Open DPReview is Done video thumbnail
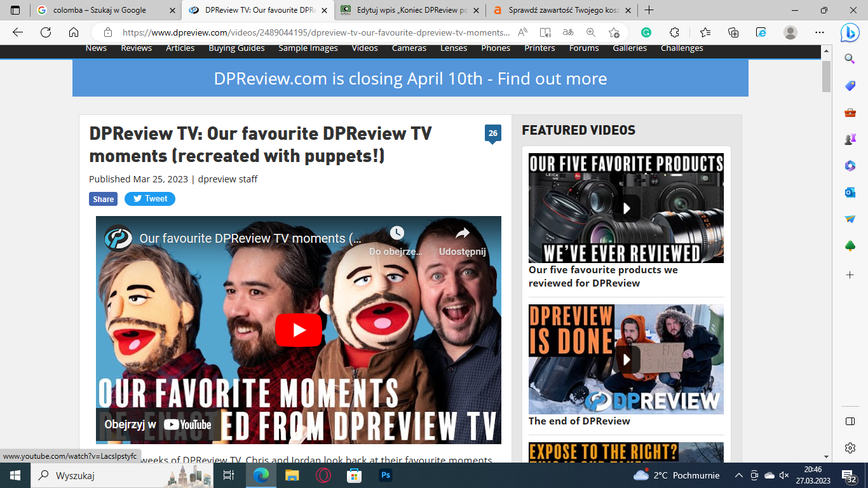The width and height of the screenshot is (868, 488). coord(626,360)
